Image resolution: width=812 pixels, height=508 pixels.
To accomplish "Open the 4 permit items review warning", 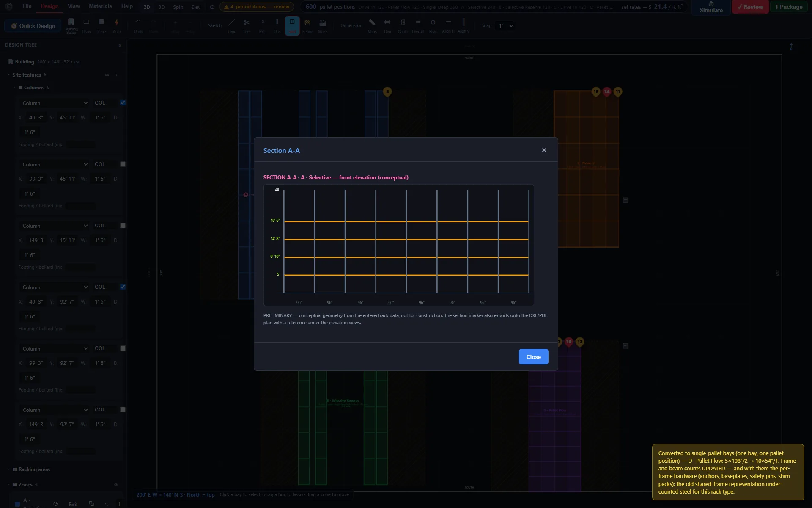I will click(x=257, y=7).
